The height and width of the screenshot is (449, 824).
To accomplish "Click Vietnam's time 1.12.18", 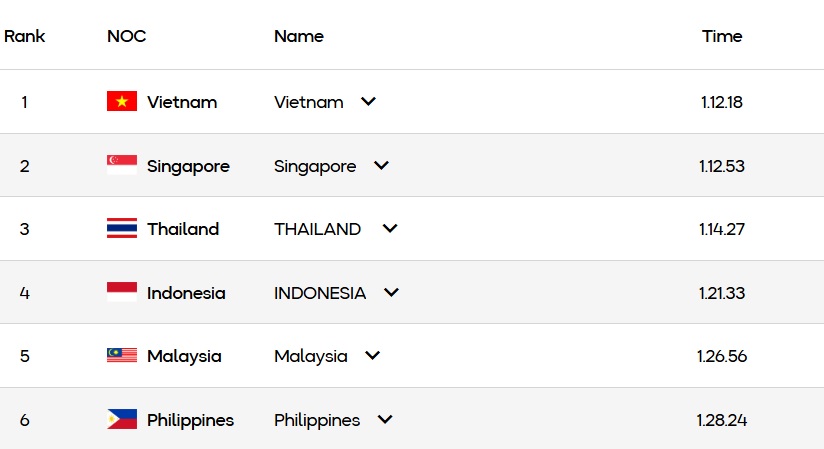I will point(722,102).
